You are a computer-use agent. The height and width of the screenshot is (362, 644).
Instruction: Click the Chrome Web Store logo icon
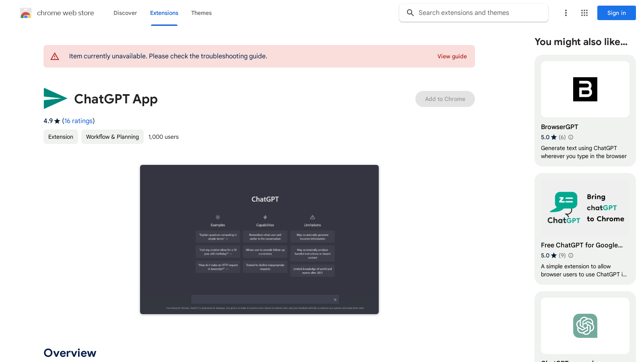(x=26, y=13)
